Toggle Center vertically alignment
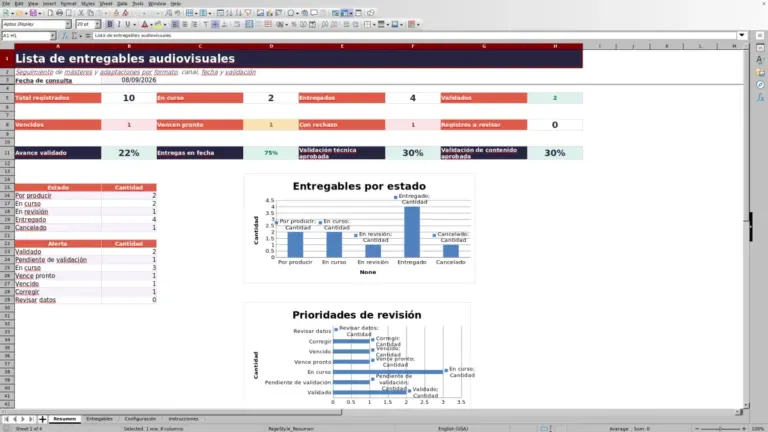The width and height of the screenshot is (768, 432). click(x=215, y=24)
